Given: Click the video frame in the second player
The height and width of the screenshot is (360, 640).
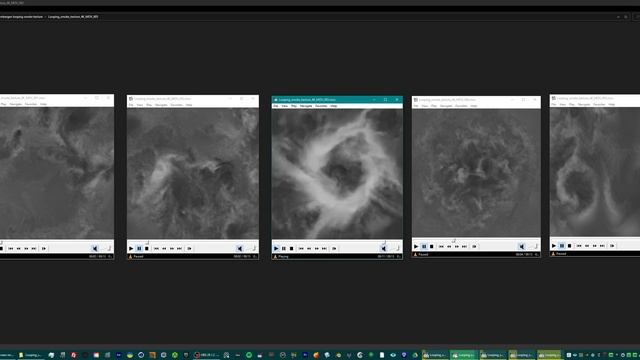Looking at the screenshot, I should pyautogui.click(x=193, y=173).
